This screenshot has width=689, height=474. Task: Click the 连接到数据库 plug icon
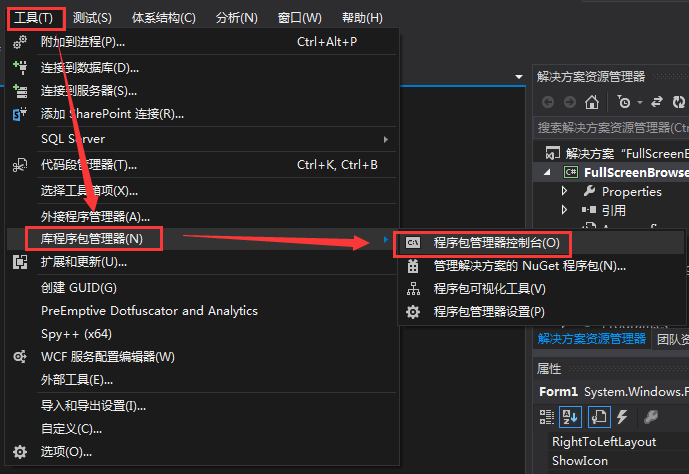20,68
